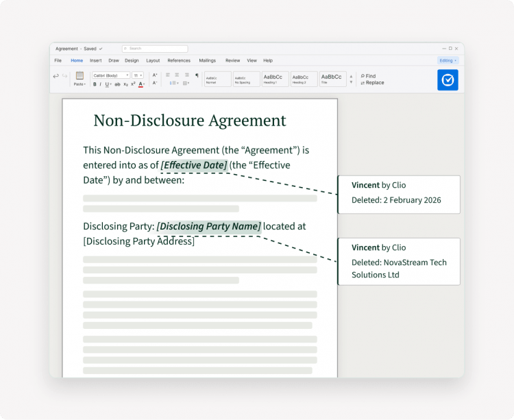Switch to the View tab

[252, 60]
